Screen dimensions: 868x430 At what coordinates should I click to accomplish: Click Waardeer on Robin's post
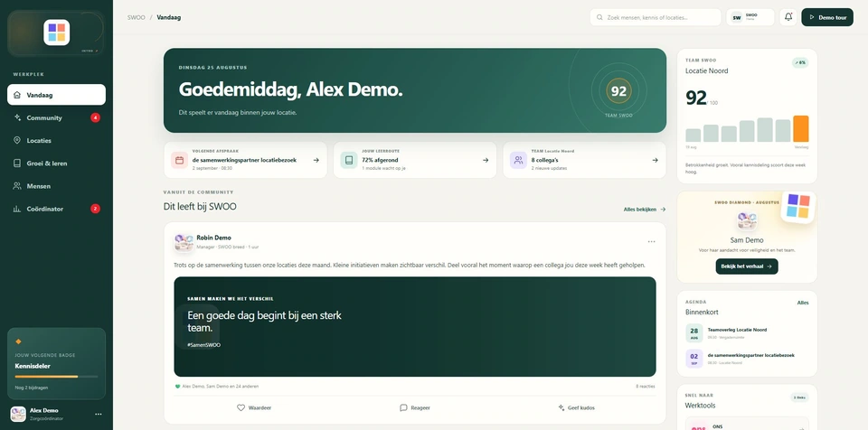pyautogui.click(x=254, y=407)
